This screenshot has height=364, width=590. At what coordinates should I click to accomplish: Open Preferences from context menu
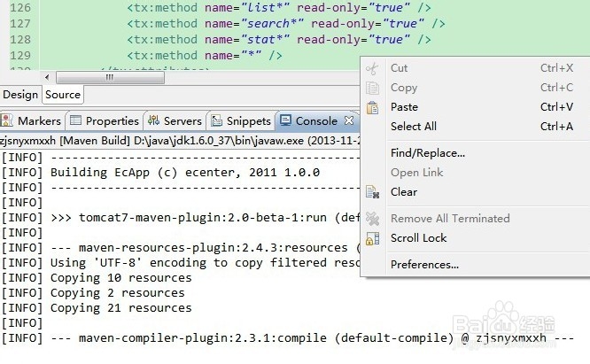tap(475, 265)
